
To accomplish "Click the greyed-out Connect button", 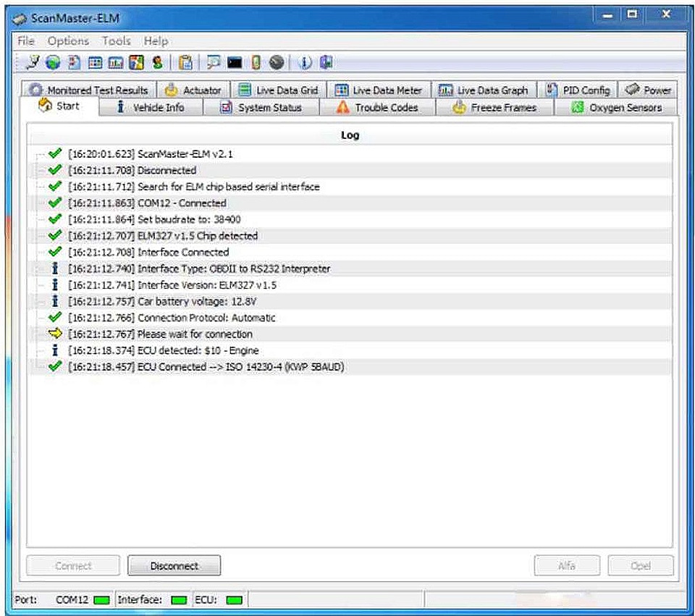I will point(73,565).
